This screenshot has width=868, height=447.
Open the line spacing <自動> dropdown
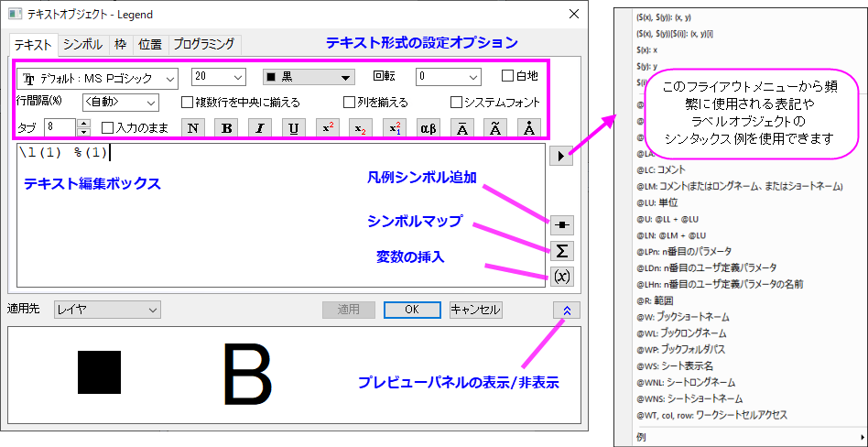121,103
